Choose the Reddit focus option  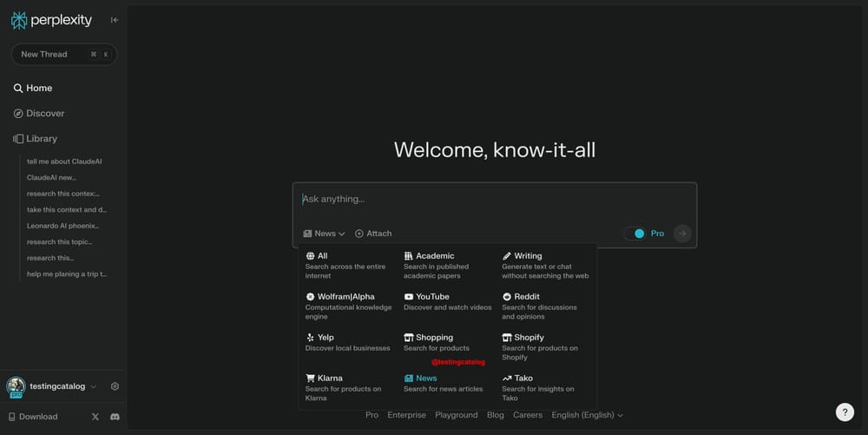(x=526, y=297)
